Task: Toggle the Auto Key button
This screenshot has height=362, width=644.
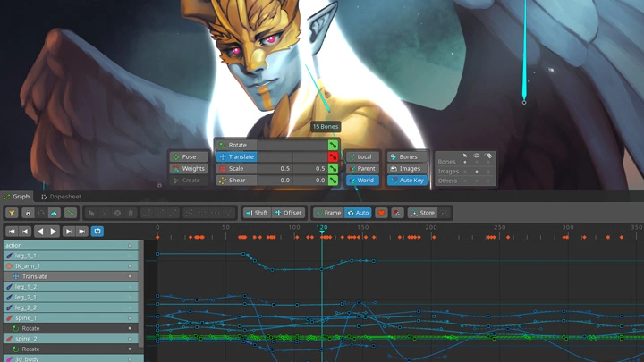Action: click(407, 181)
